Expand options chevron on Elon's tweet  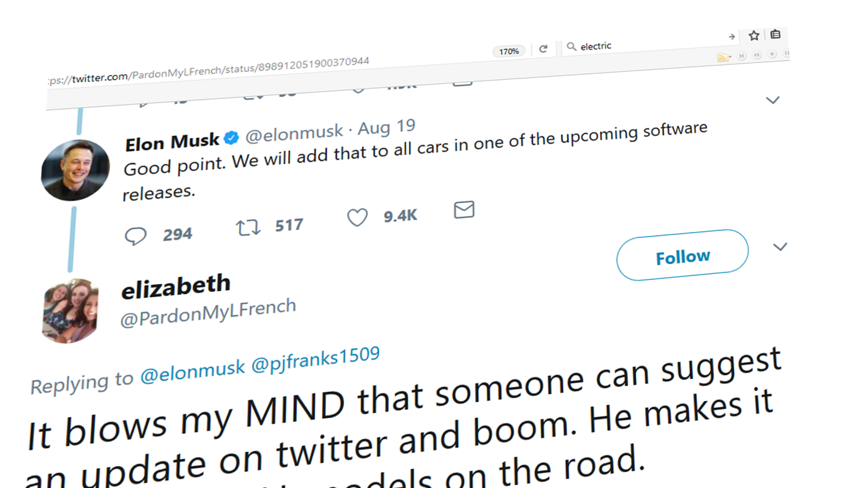click(x=772, y=100)
